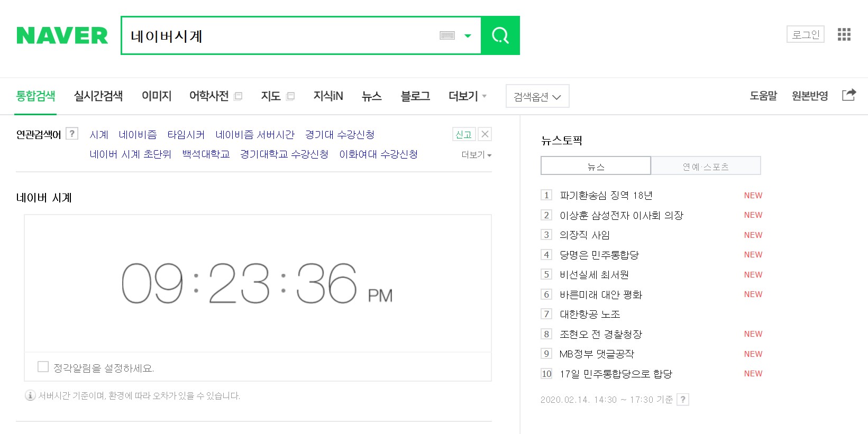Image resolution: width=868 pixels, height=434 pixels.
Task: Open topic 바른미래 대안 평화
Action: [601, 294]
